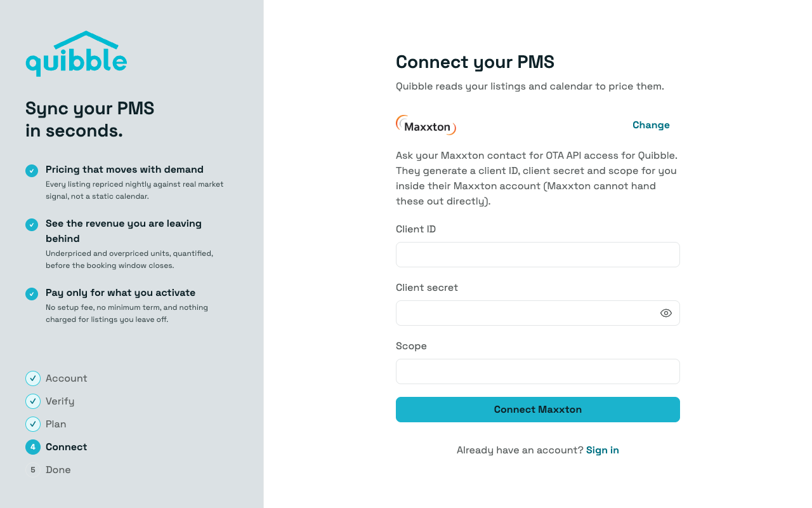The width and height of the screenshot is (812, 508).
Task: Select the Verify step label
Action: [x=60, y=401]
